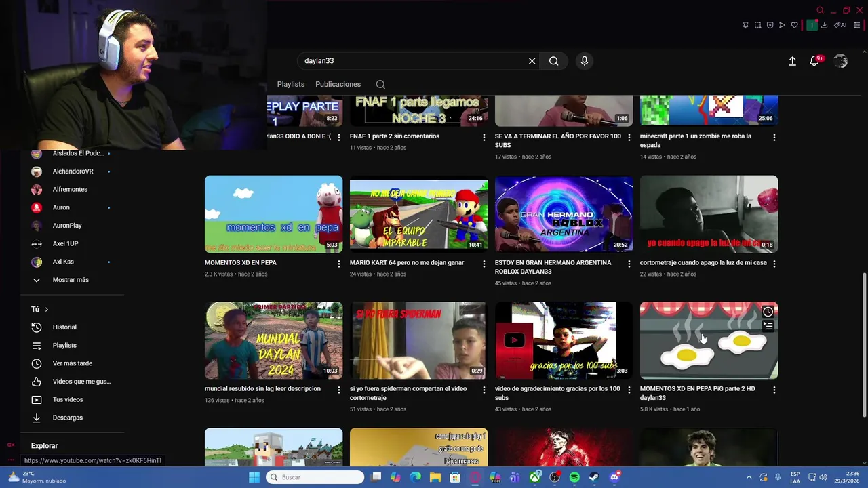Viewport: 868px width, 488px height.
Task: Open Spotify from the taskbar
Action: pos(574,477)
